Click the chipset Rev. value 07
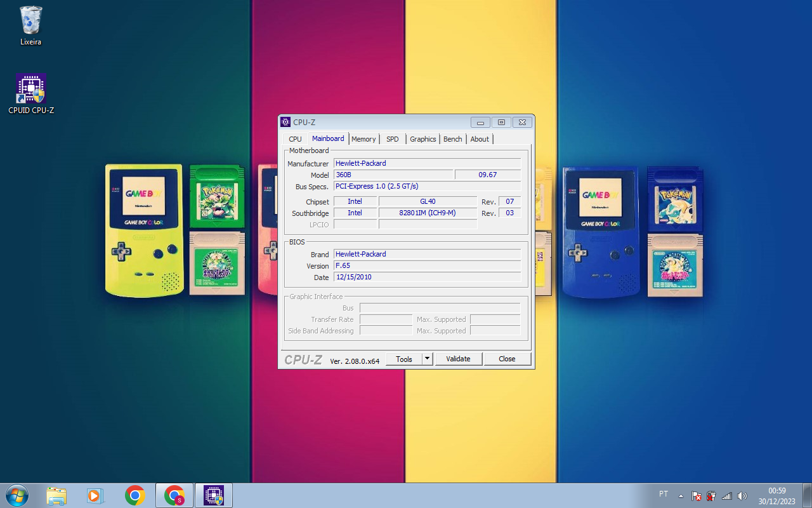The image size is (812, 508). click(x=510, y=201)
